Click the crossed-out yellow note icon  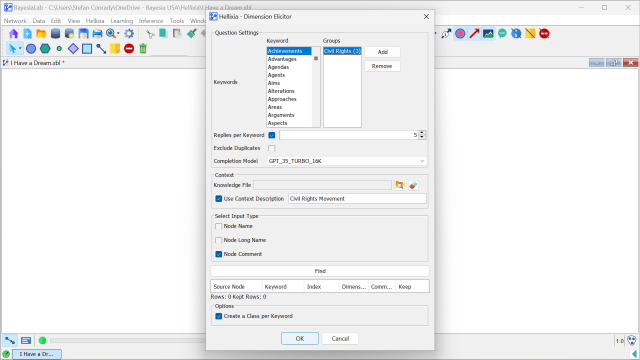point(530,33)
